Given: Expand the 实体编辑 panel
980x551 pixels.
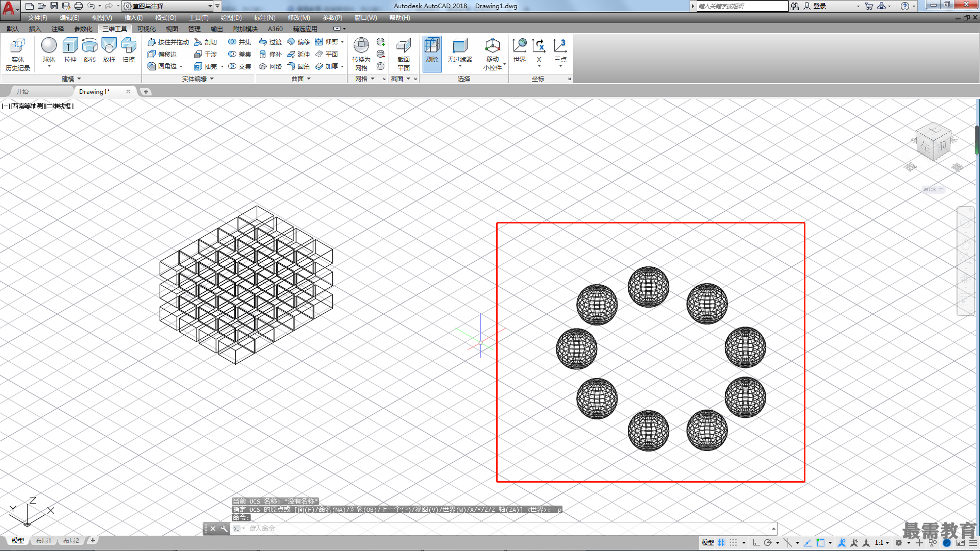Looking at the screenshot, I should pyautogui.click(x=198, y=79).
